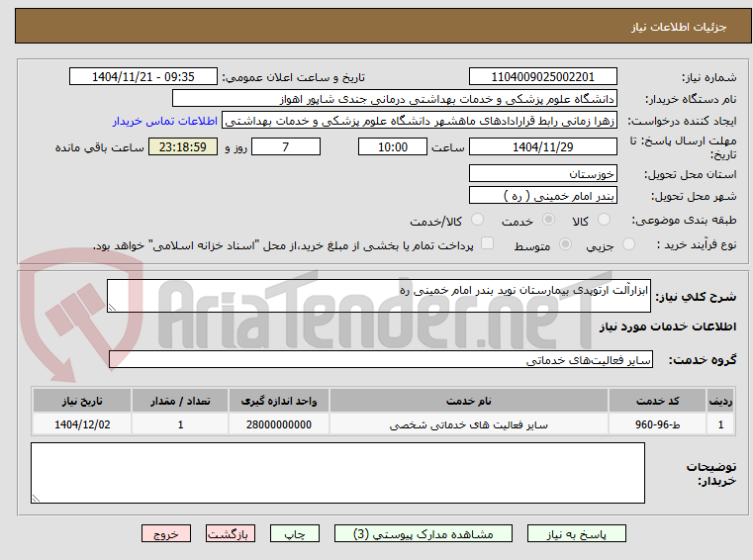Click the service name cell سایر فعالیت های خدماتی شخصی

tap(468, 424)
